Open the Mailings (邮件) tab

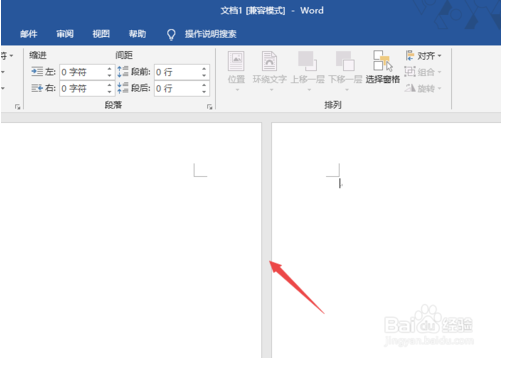(x=29, y=34)
